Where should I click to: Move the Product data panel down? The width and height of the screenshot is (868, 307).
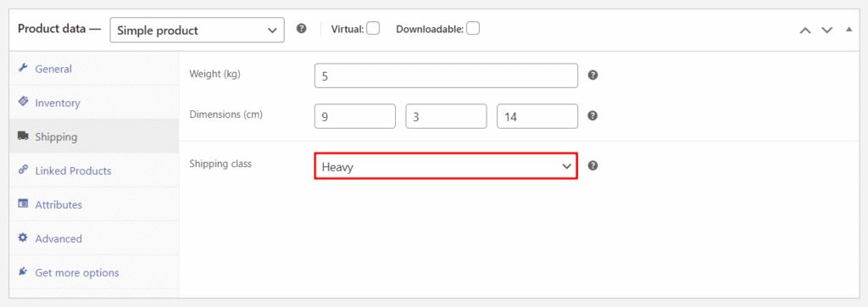pos(826,30)
